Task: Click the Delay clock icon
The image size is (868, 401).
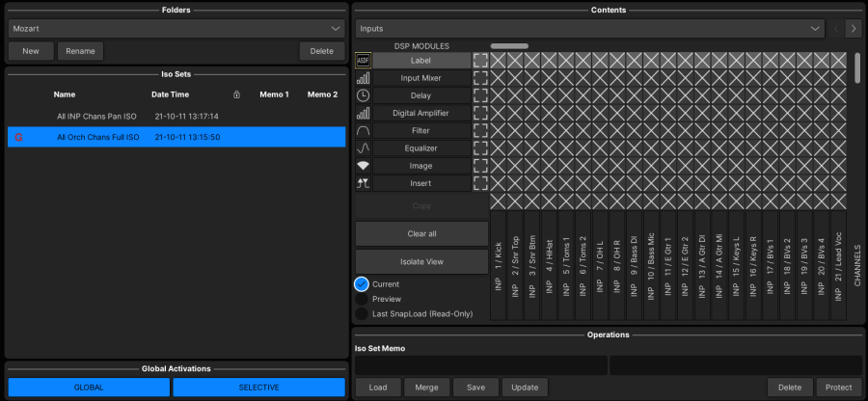Action: click(x=364, y=95)
